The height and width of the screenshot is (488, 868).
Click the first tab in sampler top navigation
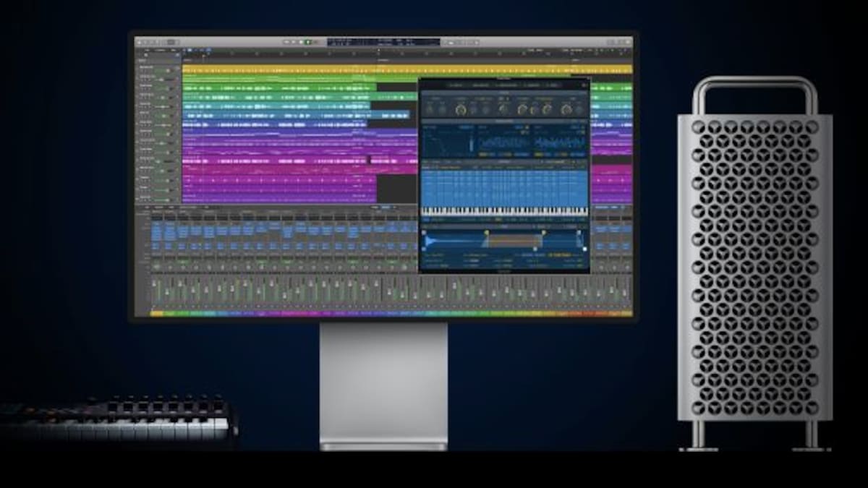457,85
